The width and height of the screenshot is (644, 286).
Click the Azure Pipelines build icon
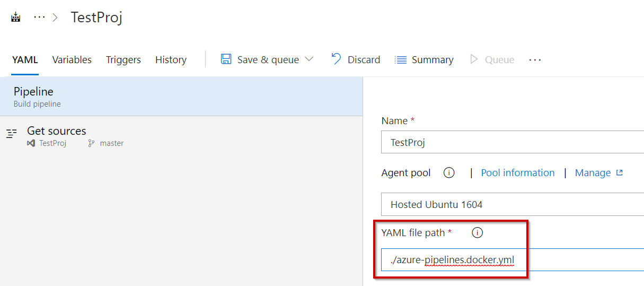(x=16, y=18)
